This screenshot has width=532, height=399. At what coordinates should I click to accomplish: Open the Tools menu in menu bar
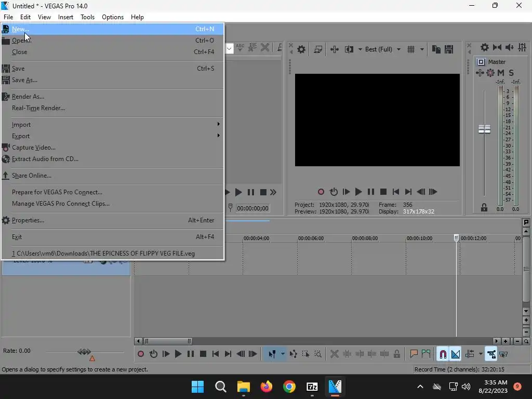click(87, 17)
